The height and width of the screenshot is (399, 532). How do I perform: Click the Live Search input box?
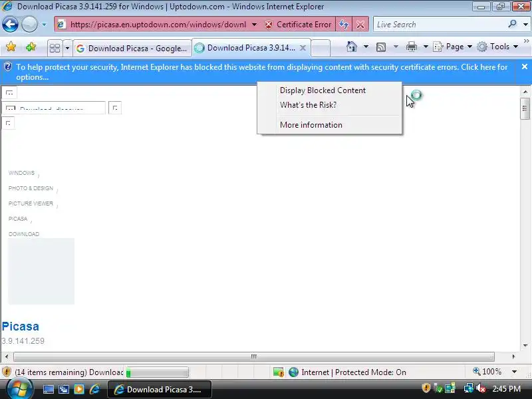tap(440, 25)
